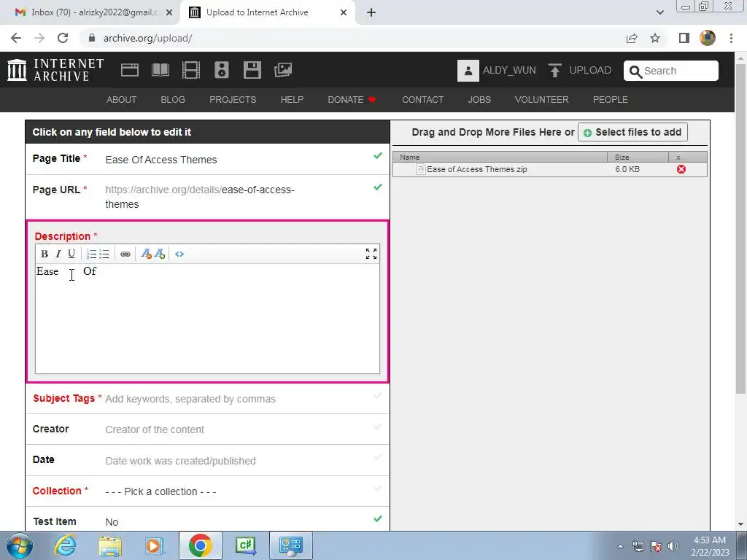Open the PROJECTS menu item

(233, 99)
